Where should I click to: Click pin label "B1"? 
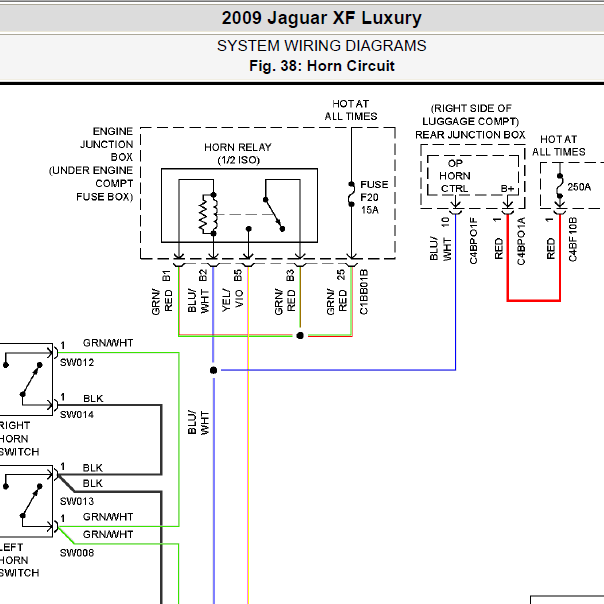tap(166, 276)
